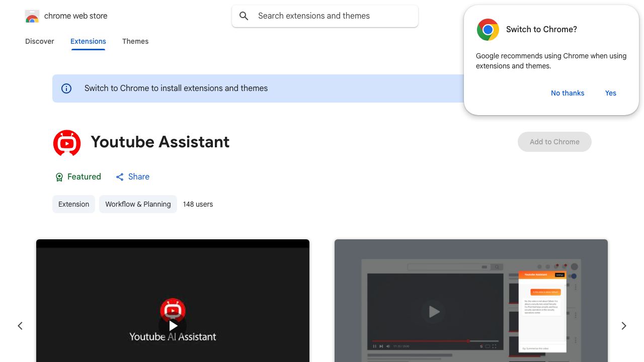Screen dimensions: 644x362
Task: Focus the Search extensions and themes field
Action: [325, 16]
